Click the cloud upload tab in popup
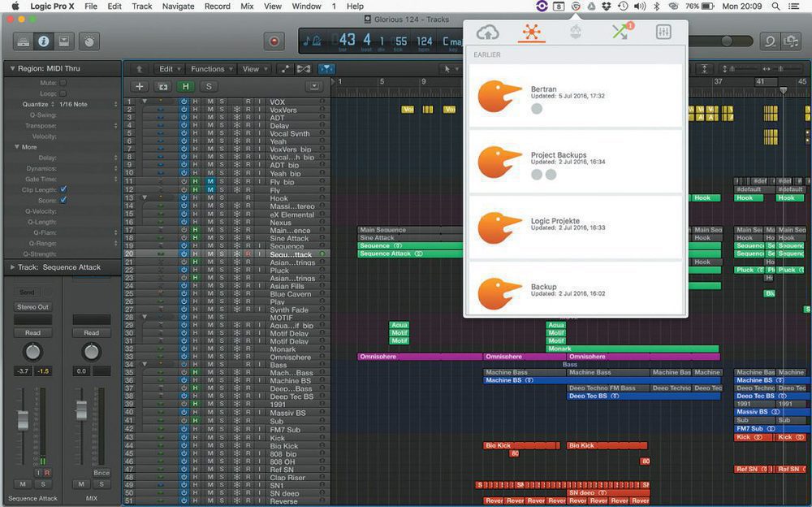Image resolution: width=812 pixels, height=507 pixels. click(487, 32)
